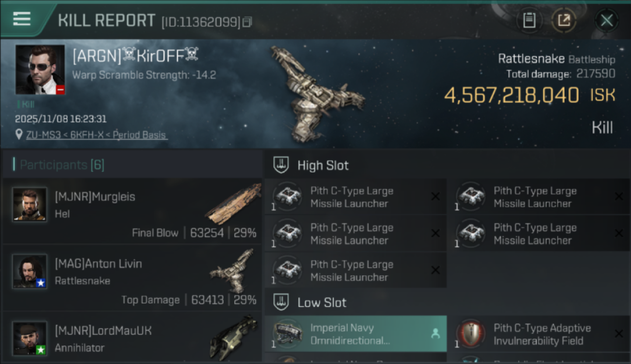Copy the kill report ID icon
The height and width of the screenshot is (364, 631).
(x=247, y=22)
